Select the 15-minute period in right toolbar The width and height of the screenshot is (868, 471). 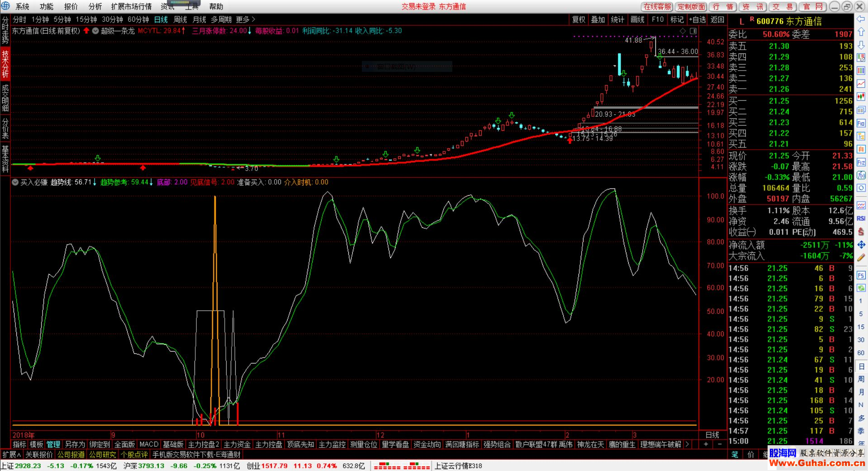click(x=861, y=327)
